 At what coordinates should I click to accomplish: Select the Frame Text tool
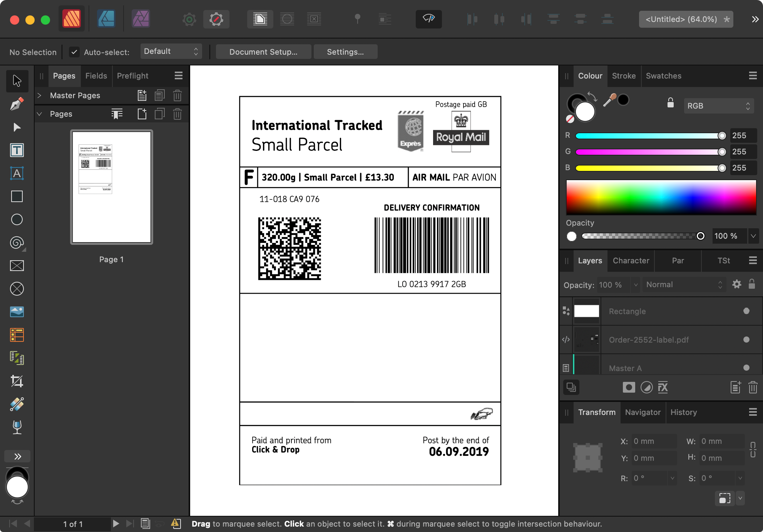(17, 150)
